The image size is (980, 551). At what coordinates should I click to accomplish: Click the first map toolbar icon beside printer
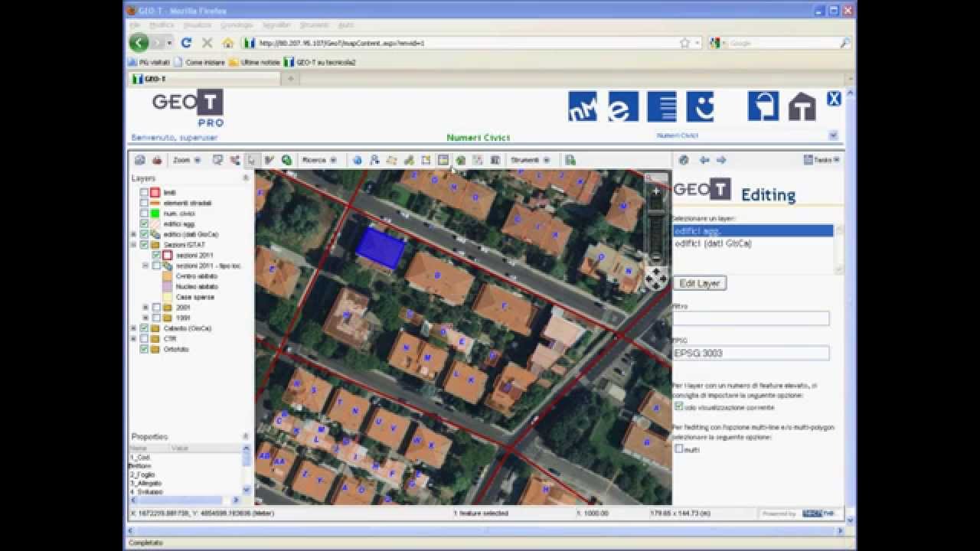click(x=139, y=160)
